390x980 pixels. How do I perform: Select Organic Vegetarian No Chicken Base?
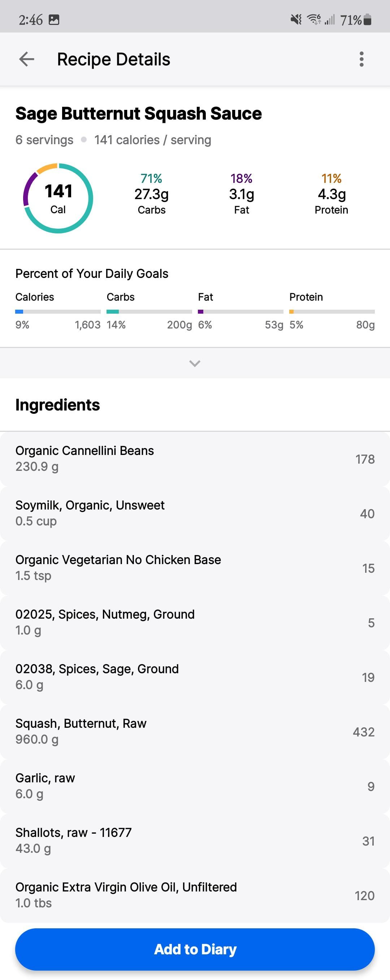click(x=195, y=568)
